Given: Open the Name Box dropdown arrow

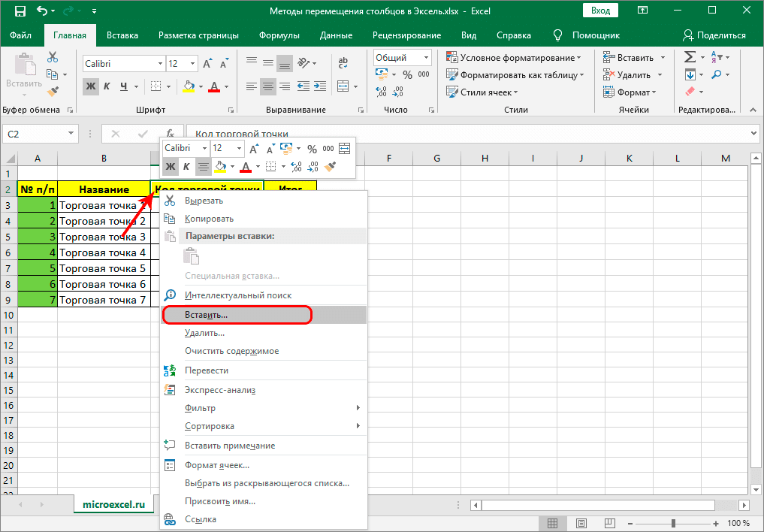Looking at the screenshot, I should click(x=71, y=133).
